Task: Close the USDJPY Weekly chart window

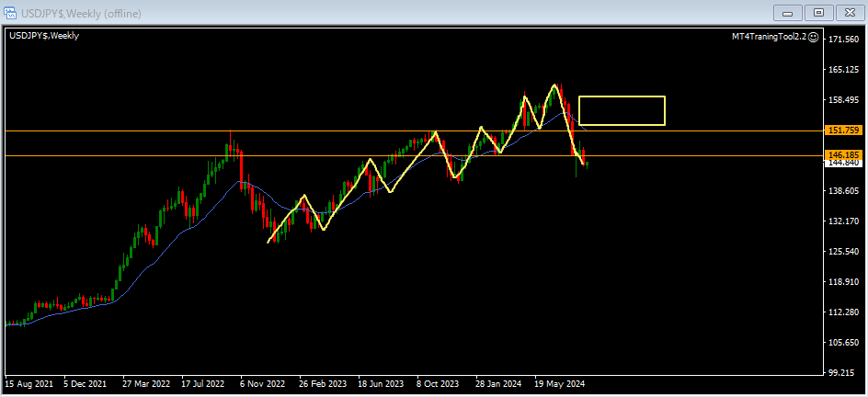Action: click(848, 12)
